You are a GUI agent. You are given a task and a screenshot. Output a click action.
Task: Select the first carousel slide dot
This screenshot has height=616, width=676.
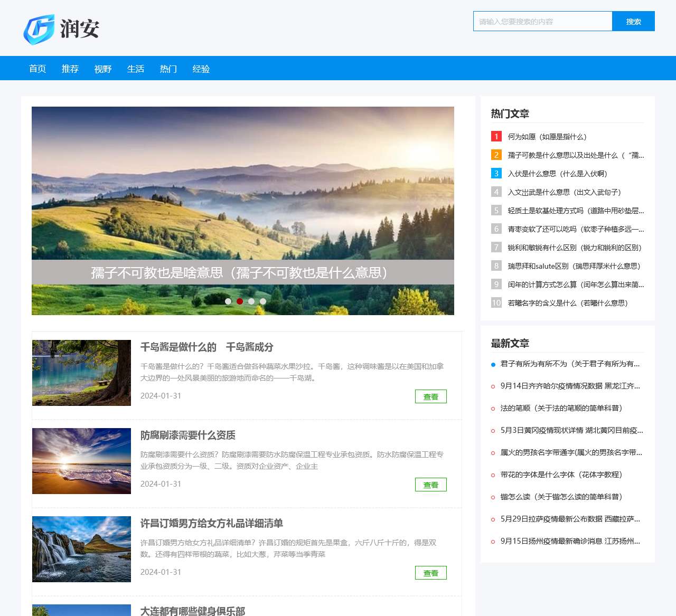pos(228,301)
